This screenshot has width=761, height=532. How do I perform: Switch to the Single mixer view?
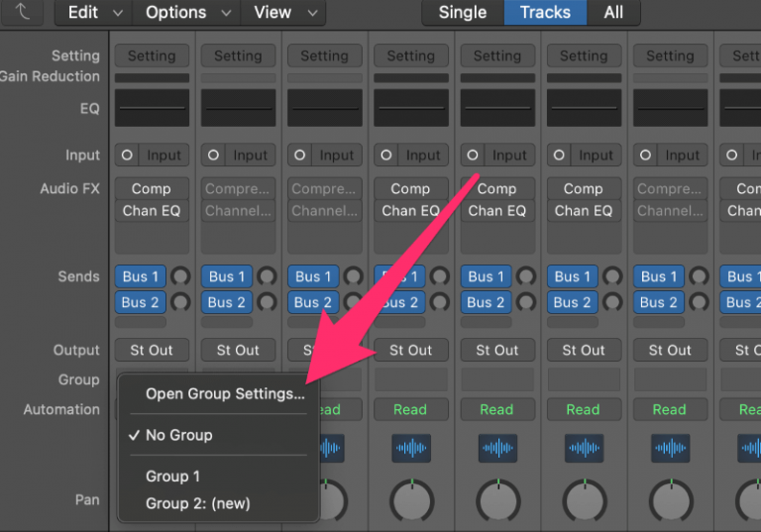pyautogui.click(x=463, y=12)
